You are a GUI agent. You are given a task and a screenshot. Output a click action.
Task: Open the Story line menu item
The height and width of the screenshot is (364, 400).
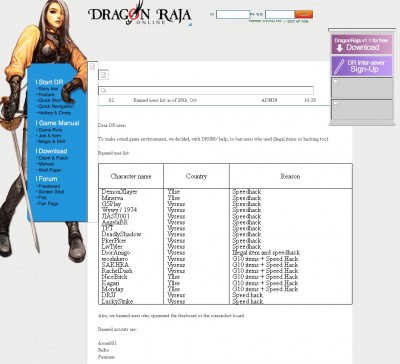click(x=48, y=89)
